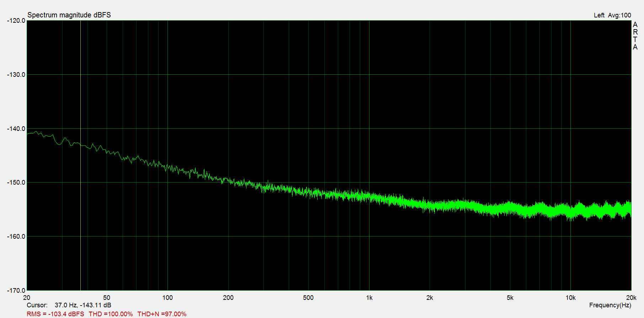Click the '-160.0' y-axis label
Image resolution: width=644 pixels, height=318 pixels.
pyautogui.click(x=16, y=237)
